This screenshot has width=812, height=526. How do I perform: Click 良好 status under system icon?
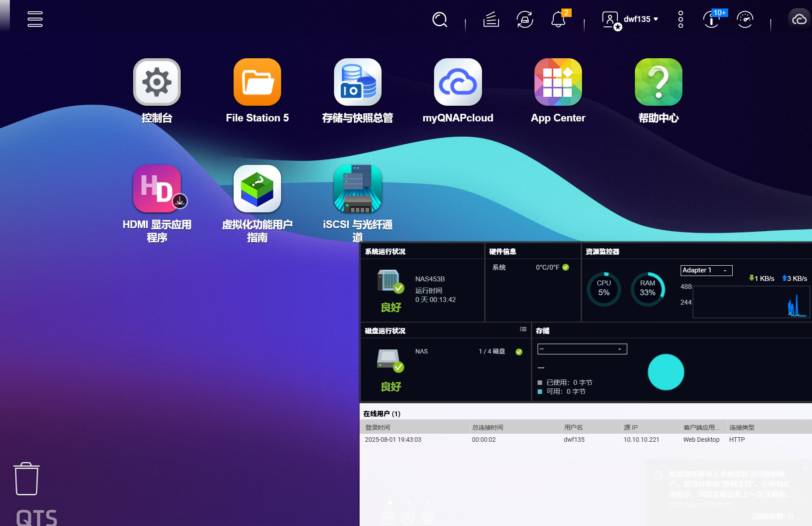pyautogui.click(x=391, y=307)
